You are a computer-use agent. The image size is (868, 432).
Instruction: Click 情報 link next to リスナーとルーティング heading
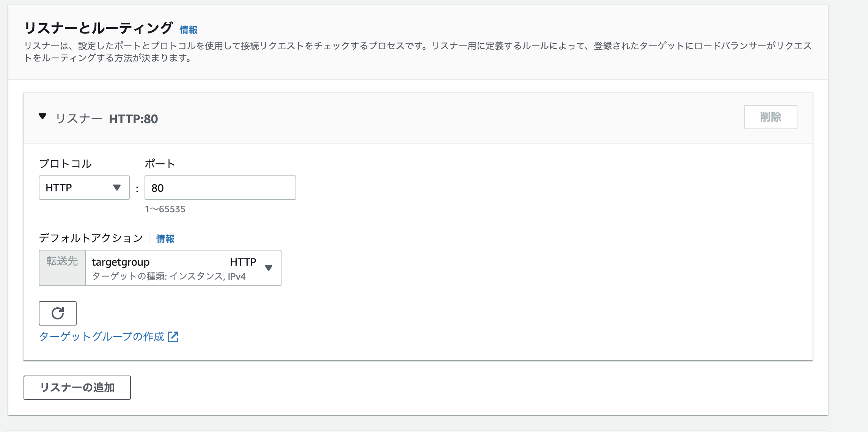coord(189,30)
